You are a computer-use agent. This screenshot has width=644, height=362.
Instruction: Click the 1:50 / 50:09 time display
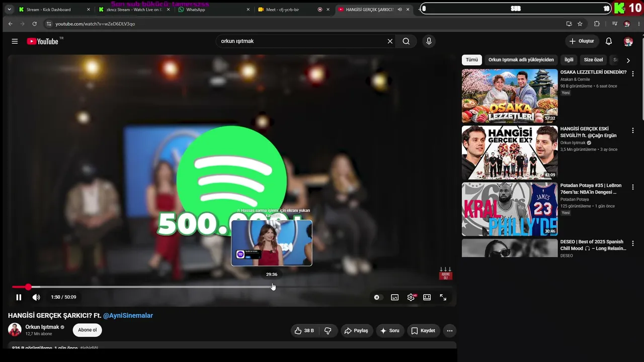63,297
